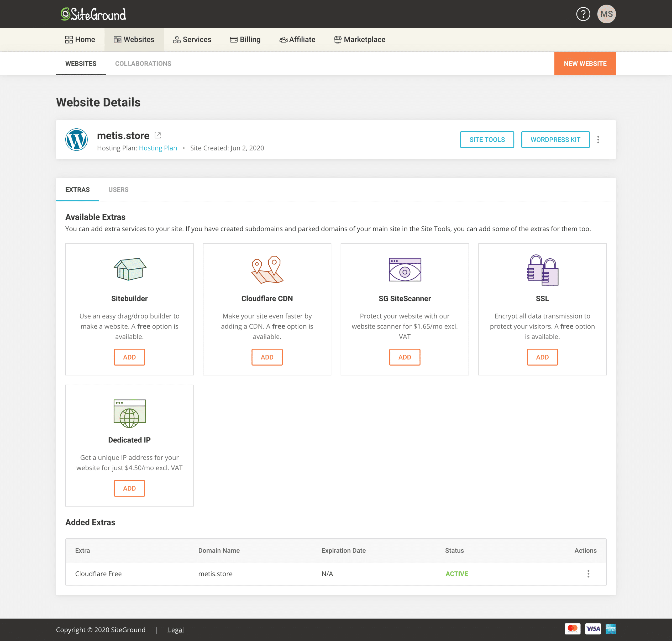Click the Visa payment icon
Screen dimensions: 672x641
tap(593, 629)
